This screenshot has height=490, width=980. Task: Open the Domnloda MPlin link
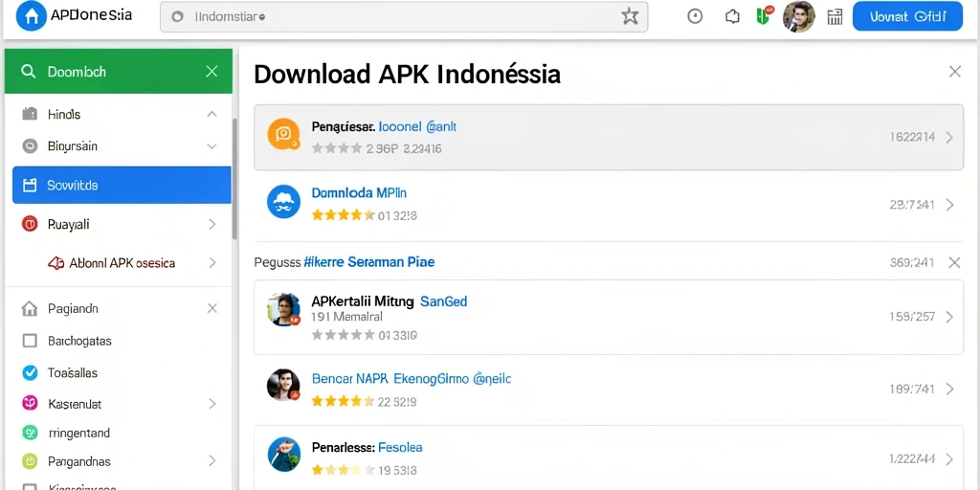tap(359, 192)
